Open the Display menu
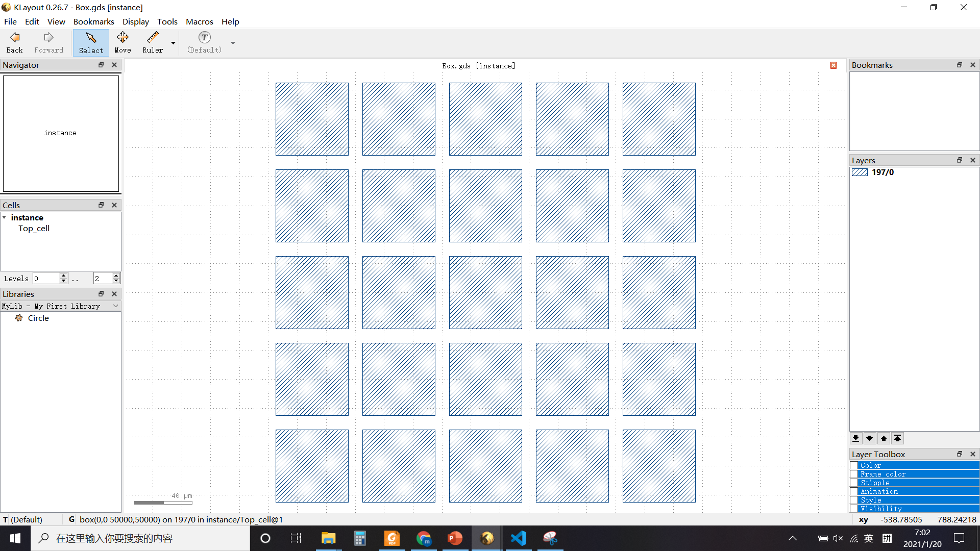Image resolution: width=980 pixels, height=551 pixels. point(135,21)
